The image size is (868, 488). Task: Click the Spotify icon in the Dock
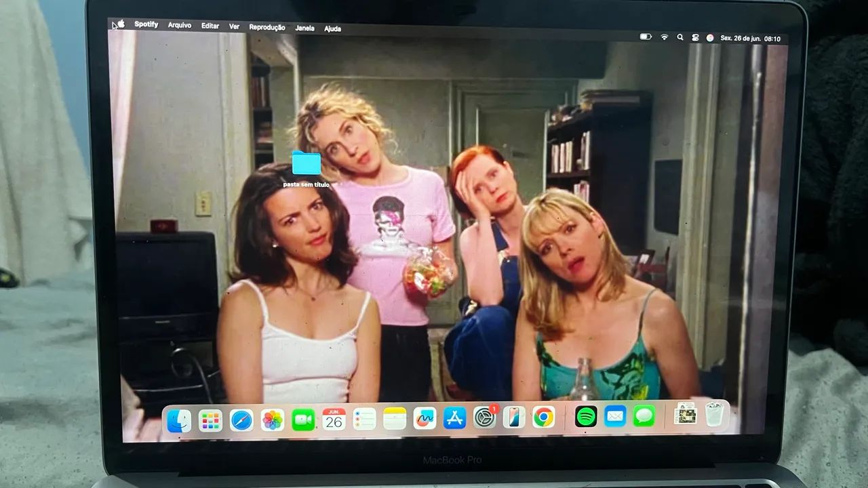point(586,416)
